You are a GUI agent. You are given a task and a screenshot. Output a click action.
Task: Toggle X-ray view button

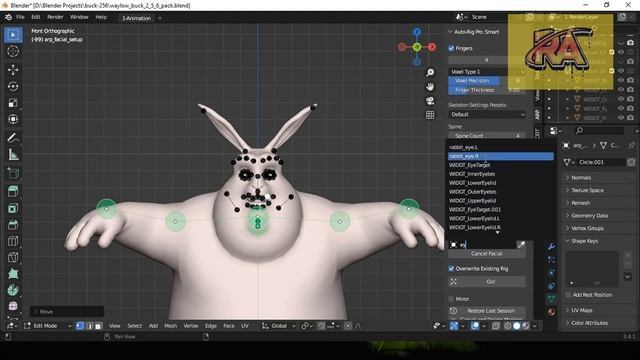pos(496,326)
